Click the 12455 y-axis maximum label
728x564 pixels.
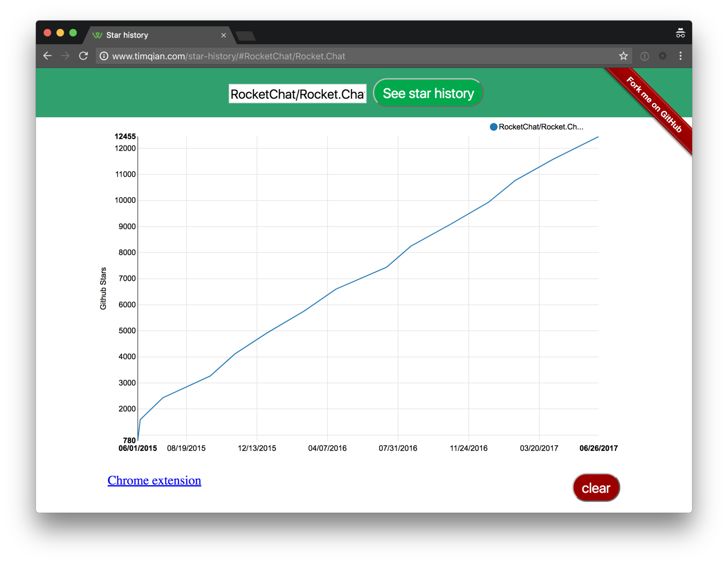[x=125, y=136]
